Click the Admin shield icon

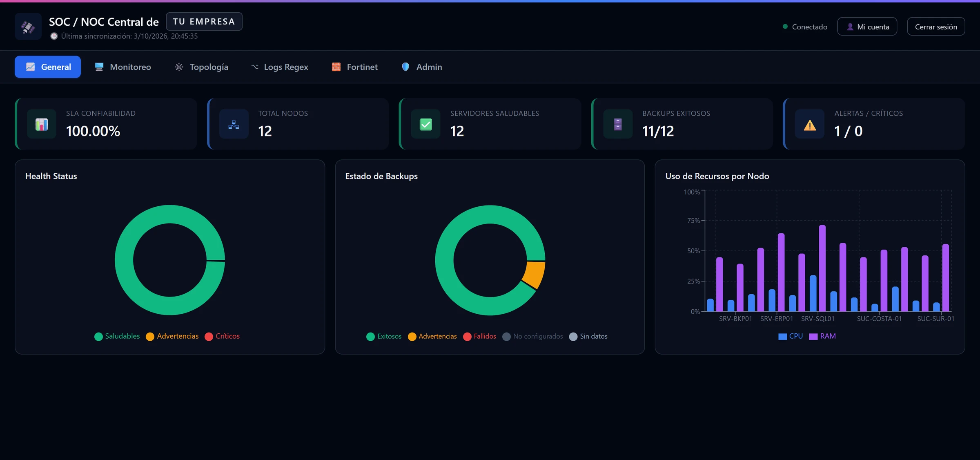405,67
